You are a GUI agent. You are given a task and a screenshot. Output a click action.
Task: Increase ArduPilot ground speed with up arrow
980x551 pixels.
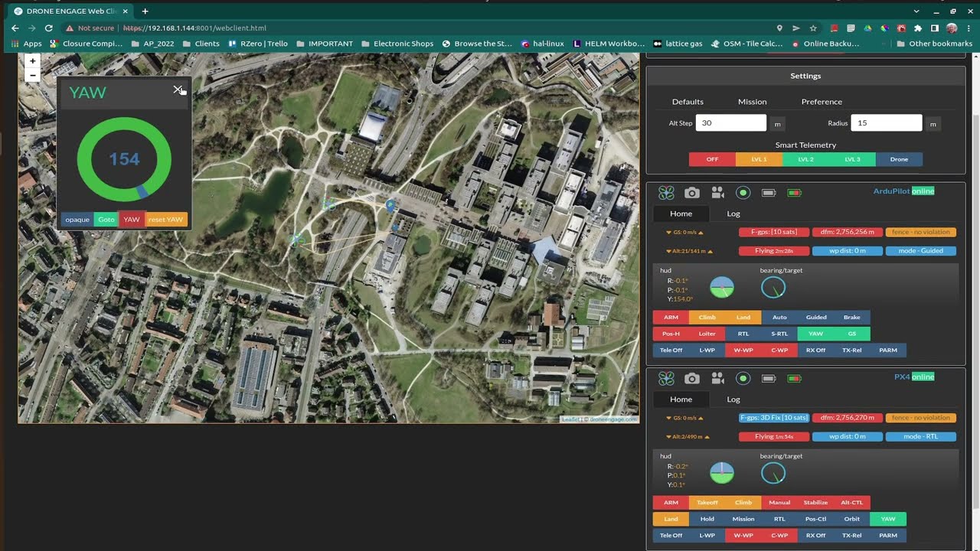[701, 233]
